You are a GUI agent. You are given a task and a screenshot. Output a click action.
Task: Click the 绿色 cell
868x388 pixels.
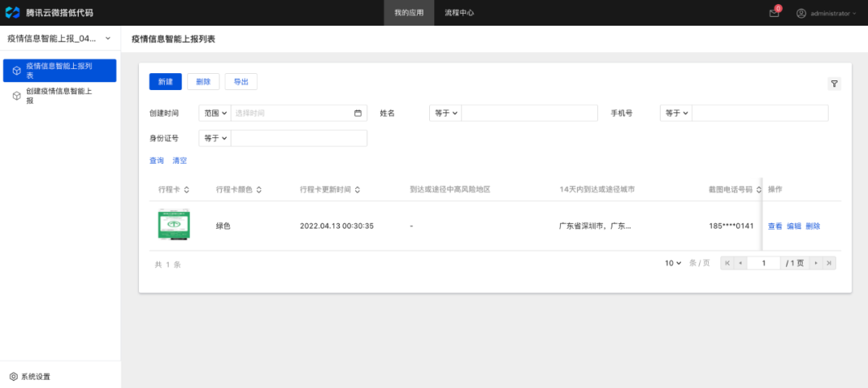click(223, 226)
